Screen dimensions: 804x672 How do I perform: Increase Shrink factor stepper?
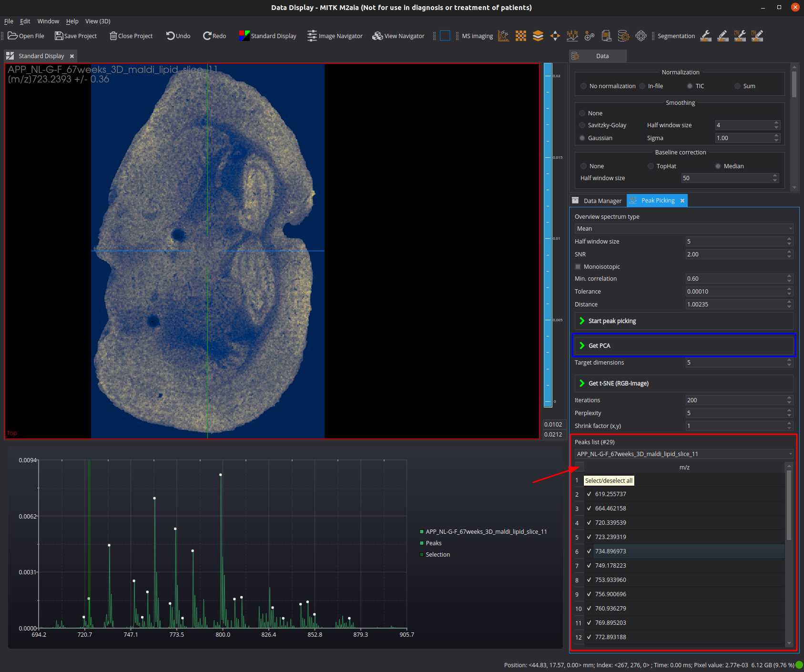(789, 423)
